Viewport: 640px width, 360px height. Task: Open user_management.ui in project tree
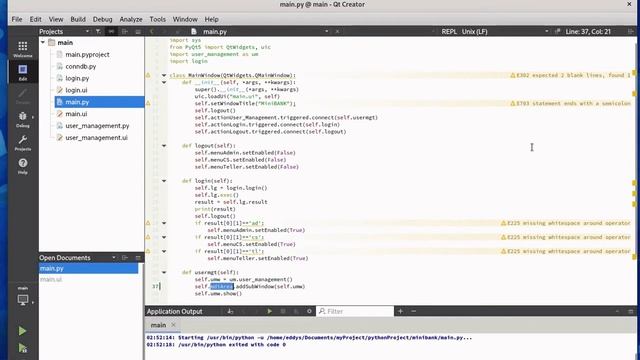click(x=96, y=138)
